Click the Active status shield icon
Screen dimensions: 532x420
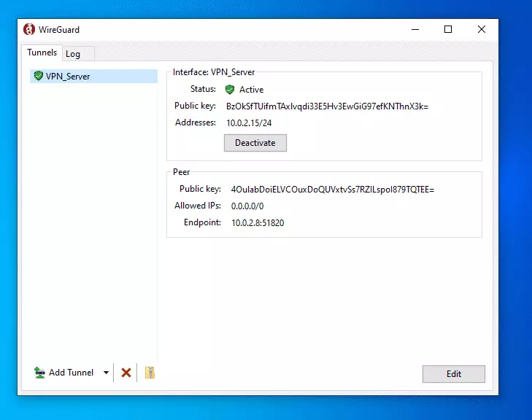pyautogui.click(x=230, y=90)
